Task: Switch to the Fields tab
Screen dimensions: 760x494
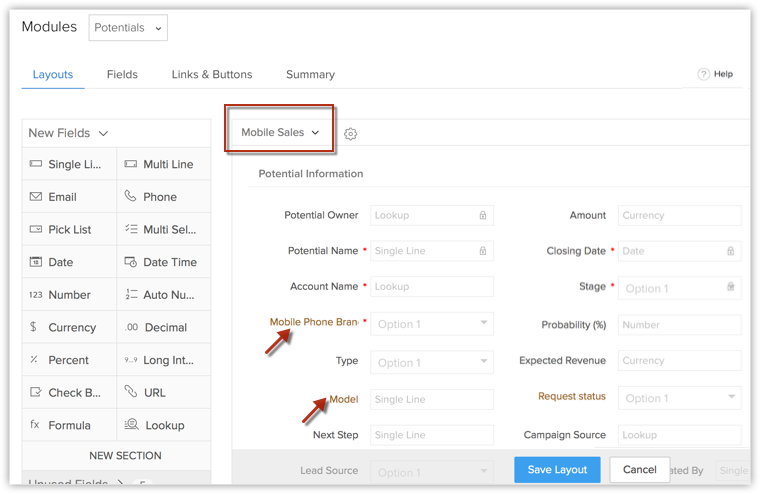Action: [122, 74]
